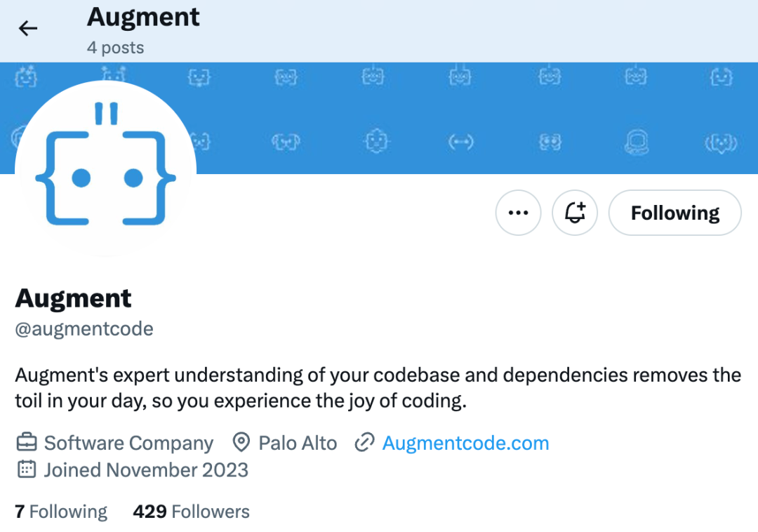Click the Joined date calendar icon
Viewport: 758px width, 532px height.
click(26, 470)
